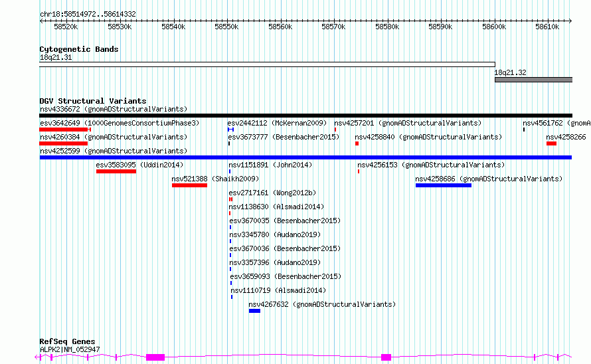Viewport: 591px width, 364px height.
Task: Open nsv1138630 (Alsmadi2014) label
Action: [x=276, y=207]
